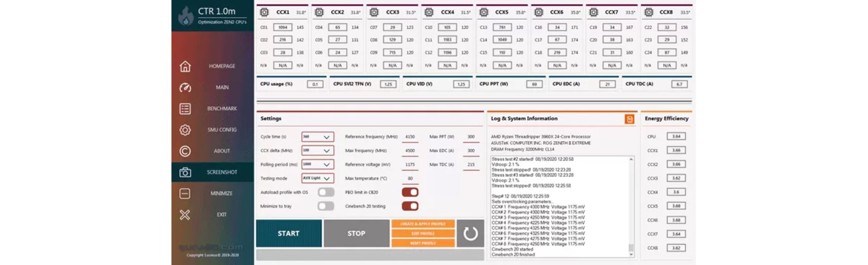The width and height of the screenshot is (868, 265).
Task: Click the Homepage house icon
Action: point(185,66)
